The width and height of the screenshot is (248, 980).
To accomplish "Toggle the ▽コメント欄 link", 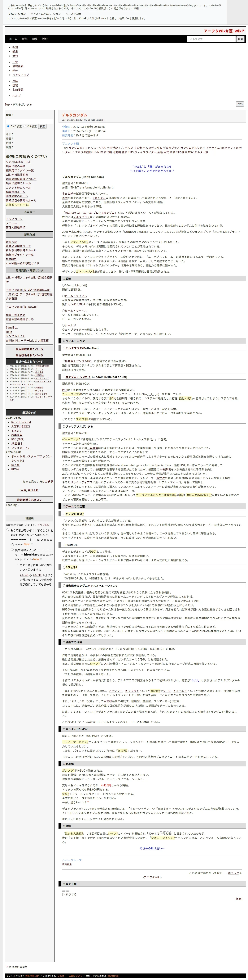I will click(70, 143).
